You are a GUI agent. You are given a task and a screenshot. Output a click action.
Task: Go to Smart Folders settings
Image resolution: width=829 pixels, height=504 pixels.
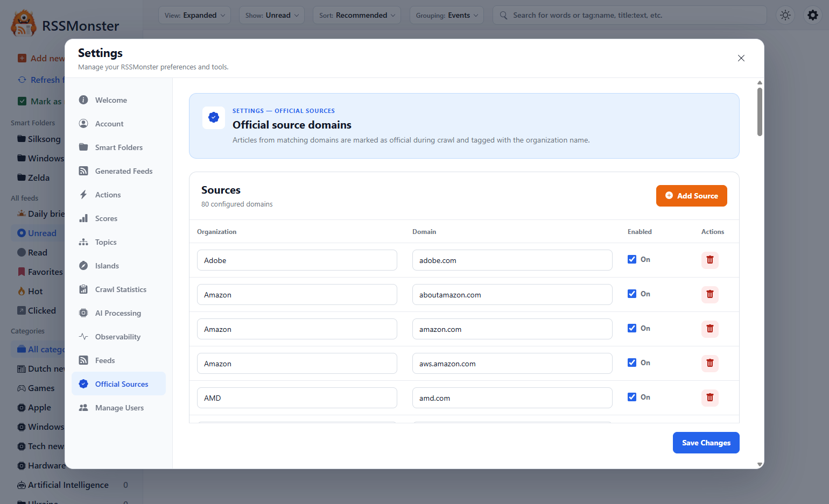click(x=118, y=147)
